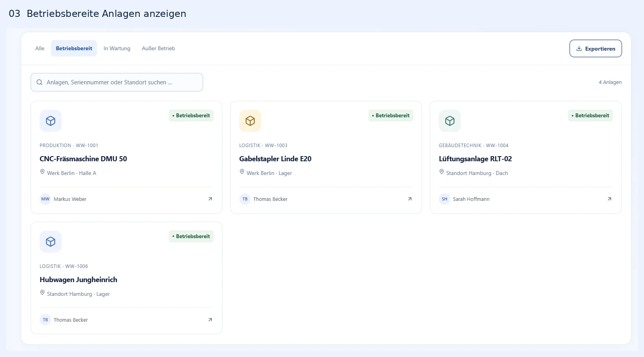Click TB avatar on Hubwagen Jungheinrich card

pos(45,320)
